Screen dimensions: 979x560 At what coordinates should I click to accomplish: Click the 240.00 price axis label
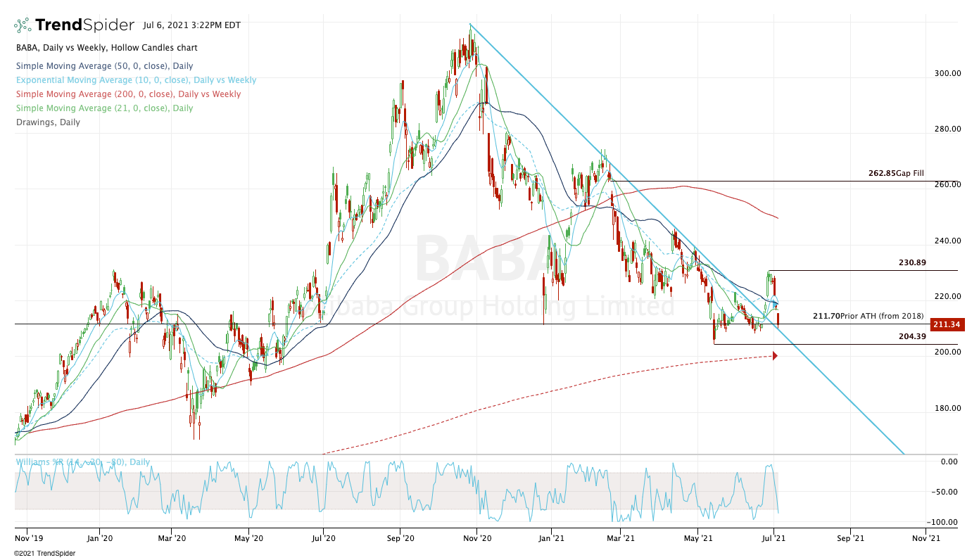pos(947,241)
